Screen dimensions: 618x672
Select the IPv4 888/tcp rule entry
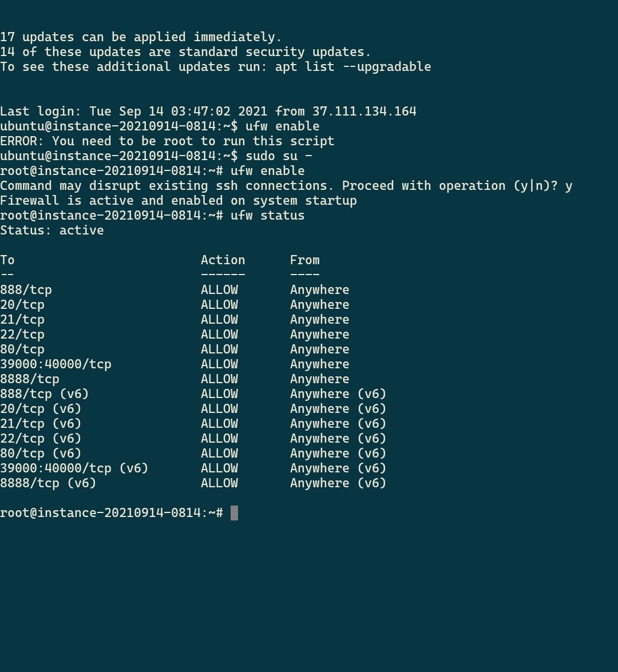[x=26, y=290]
